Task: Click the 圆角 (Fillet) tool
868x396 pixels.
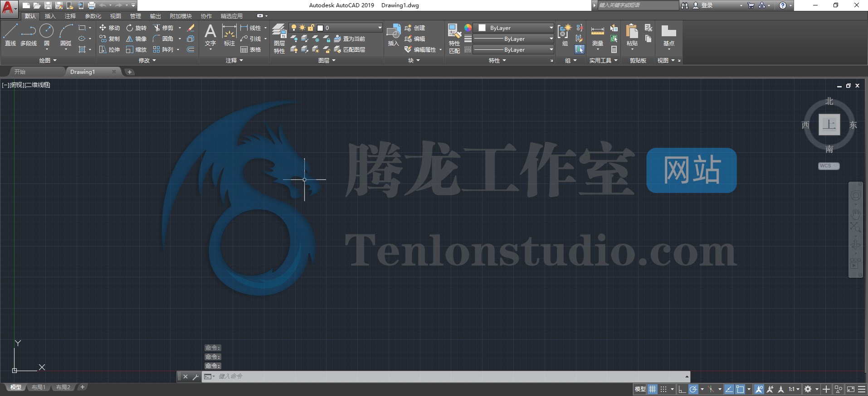Action: [163, 39]
